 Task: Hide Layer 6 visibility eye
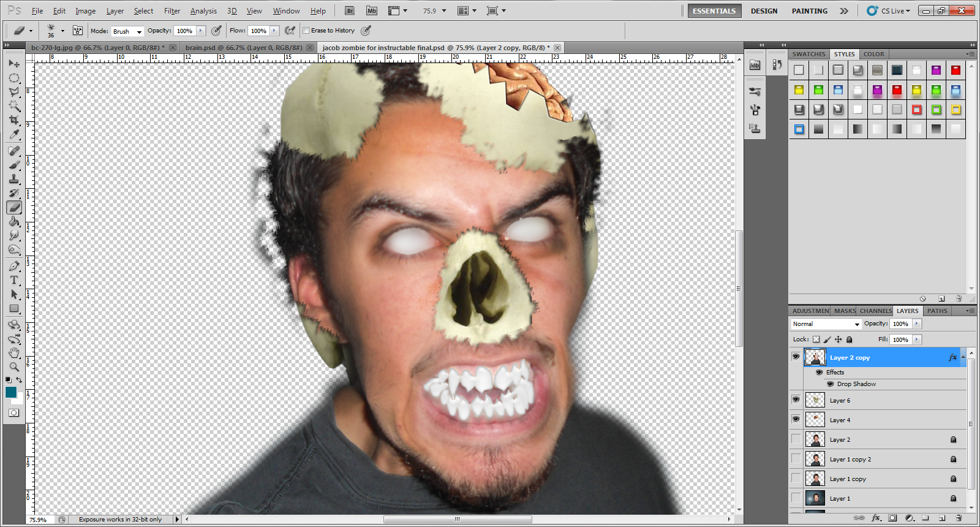(796, 400)
